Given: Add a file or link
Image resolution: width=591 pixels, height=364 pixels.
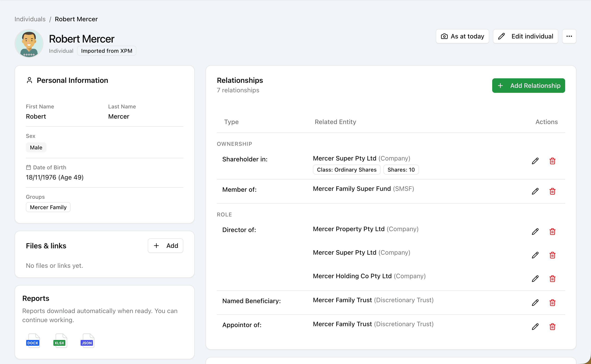Looking at the screenshot, I should tap(165, 246).
